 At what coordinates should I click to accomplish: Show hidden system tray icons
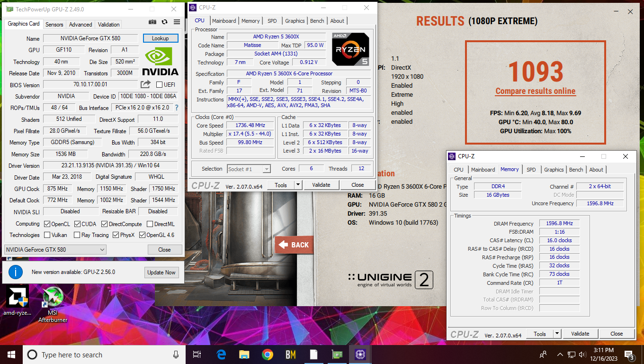click(x=560, y=355)
